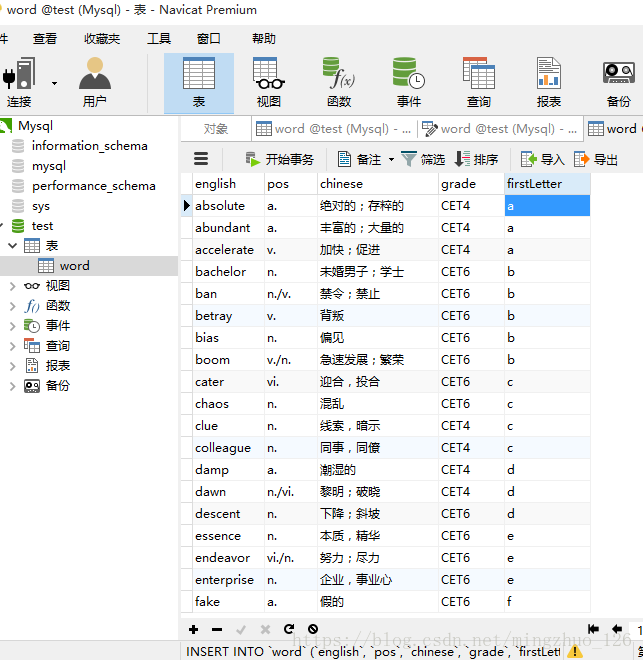Open the 备注 dropdown arrow

tap(391, 160)
